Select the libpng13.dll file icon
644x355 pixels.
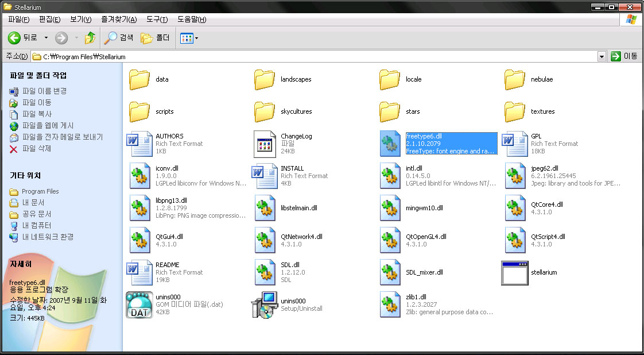click(139, 208)
